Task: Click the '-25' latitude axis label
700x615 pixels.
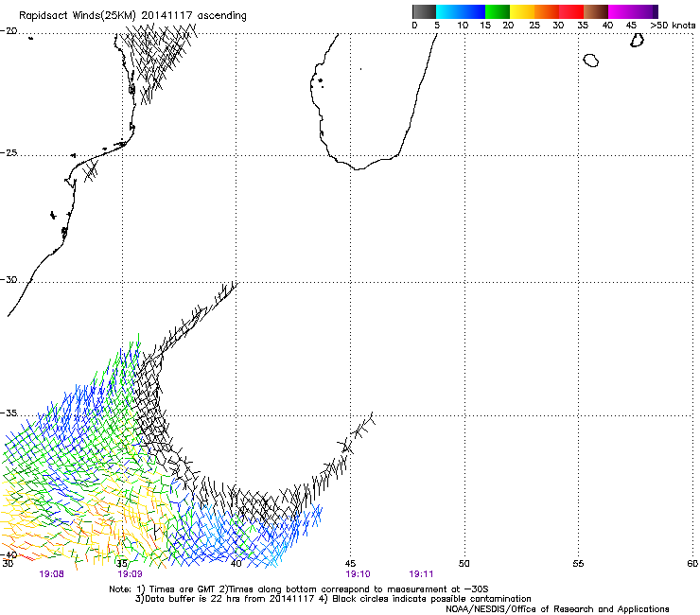Action: 9,152
